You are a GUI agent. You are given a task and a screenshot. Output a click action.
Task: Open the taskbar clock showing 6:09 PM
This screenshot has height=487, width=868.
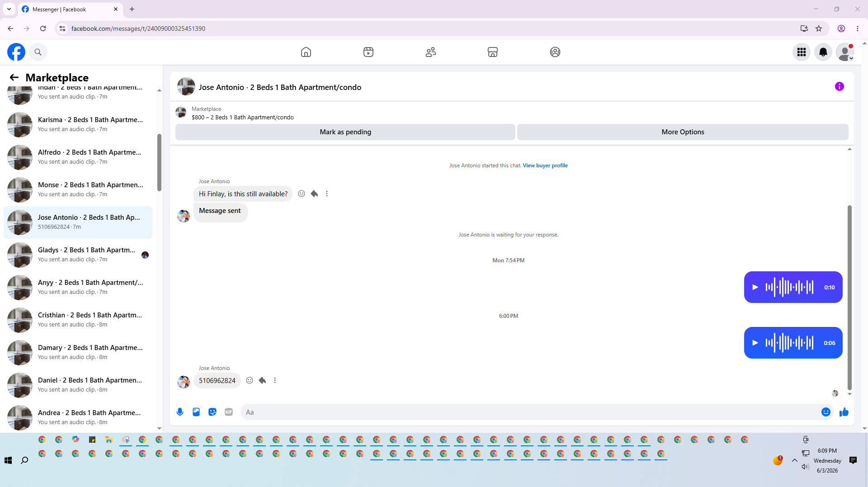click(x=827, y=460)
